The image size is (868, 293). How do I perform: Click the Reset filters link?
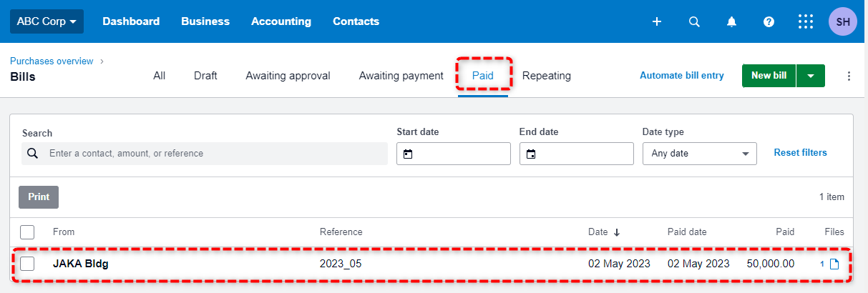pos(801,152)
